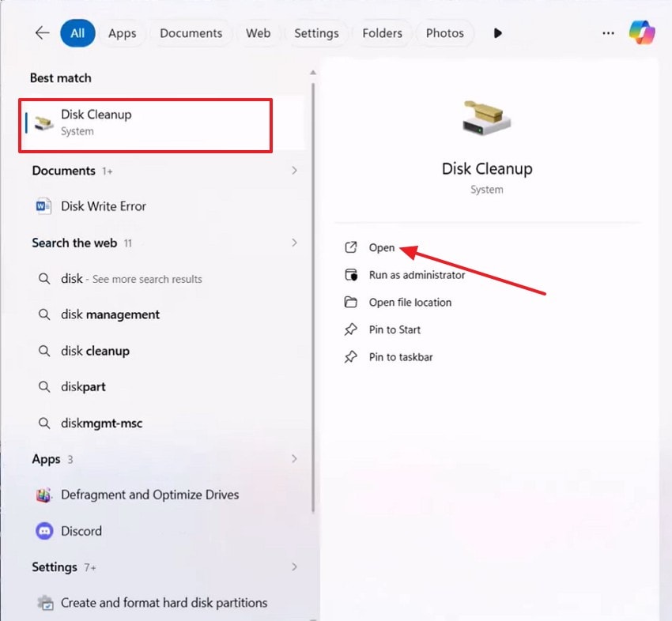Expand the Search the web section
Screen dimensions: 672x621
(x=293, y=243)
